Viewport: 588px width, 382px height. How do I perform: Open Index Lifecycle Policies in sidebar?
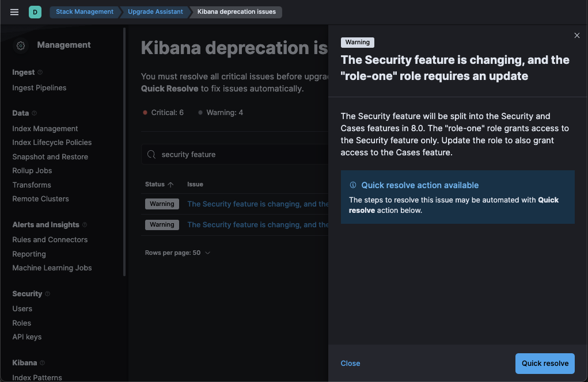click(x=52, y=143)
